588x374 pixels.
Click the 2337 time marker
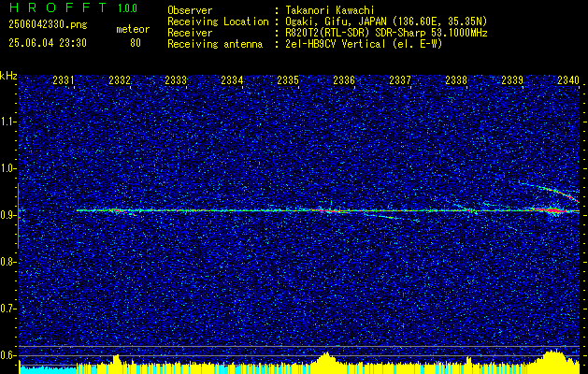400,79
